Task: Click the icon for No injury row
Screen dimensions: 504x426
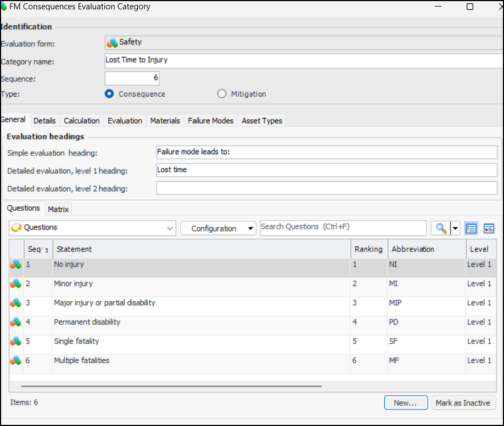Action: point(16,265)
